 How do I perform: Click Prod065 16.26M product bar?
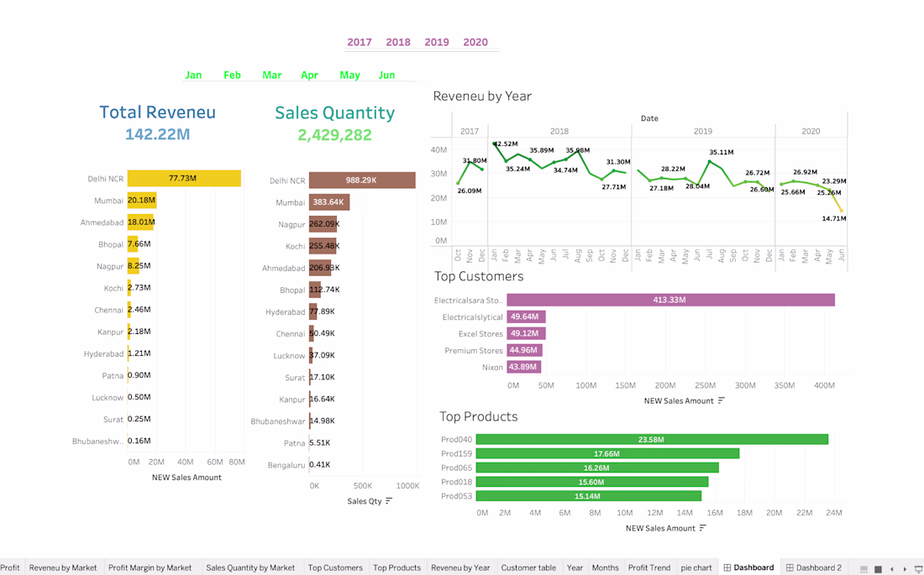(x=597, y=468)
